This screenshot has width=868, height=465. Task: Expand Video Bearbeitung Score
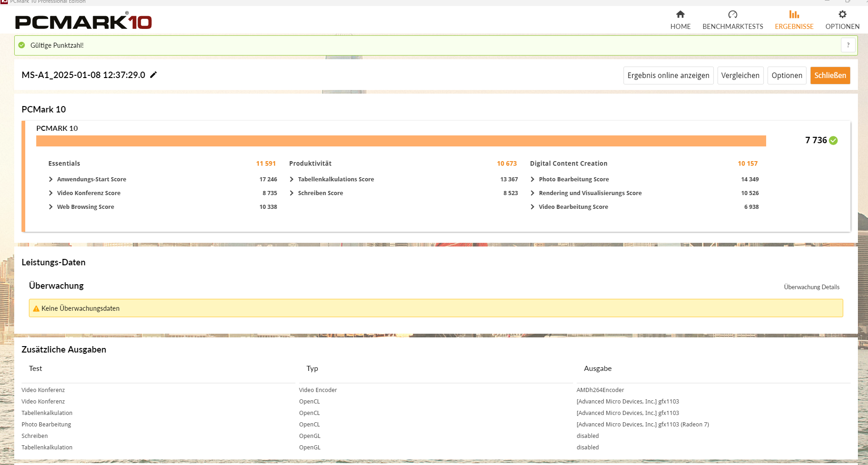coord(533,207)
